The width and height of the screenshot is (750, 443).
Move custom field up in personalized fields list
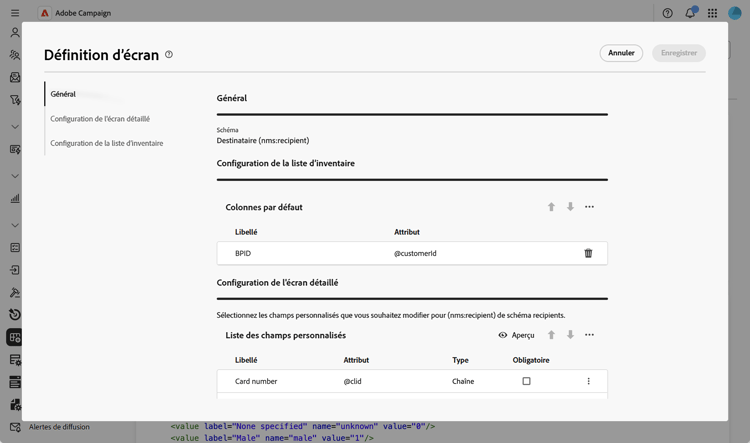point(551,335)
